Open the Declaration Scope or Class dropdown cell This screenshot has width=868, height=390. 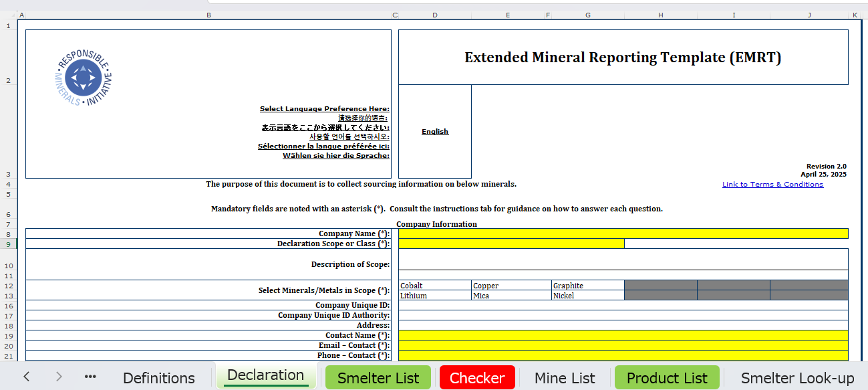[511, 243]
